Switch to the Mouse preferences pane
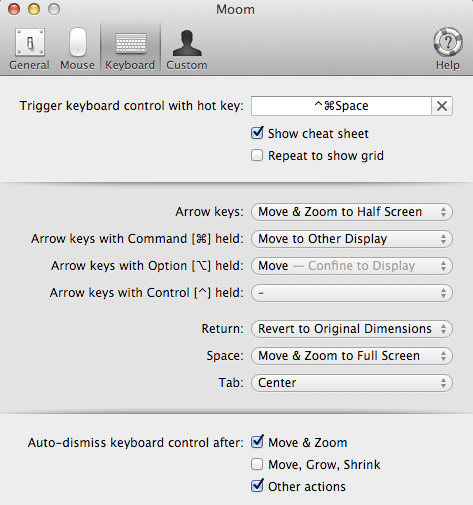This screenshot has height=505, width=473. (77, 49)
